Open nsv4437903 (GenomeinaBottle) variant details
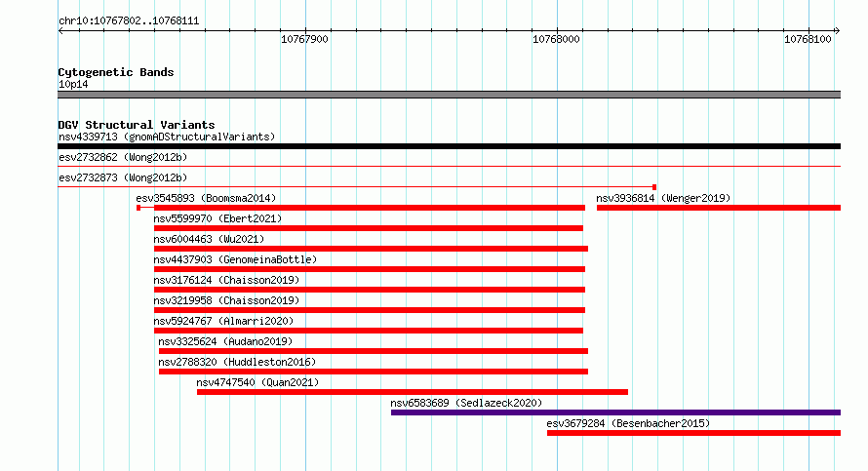 click(x=235, y=259)
